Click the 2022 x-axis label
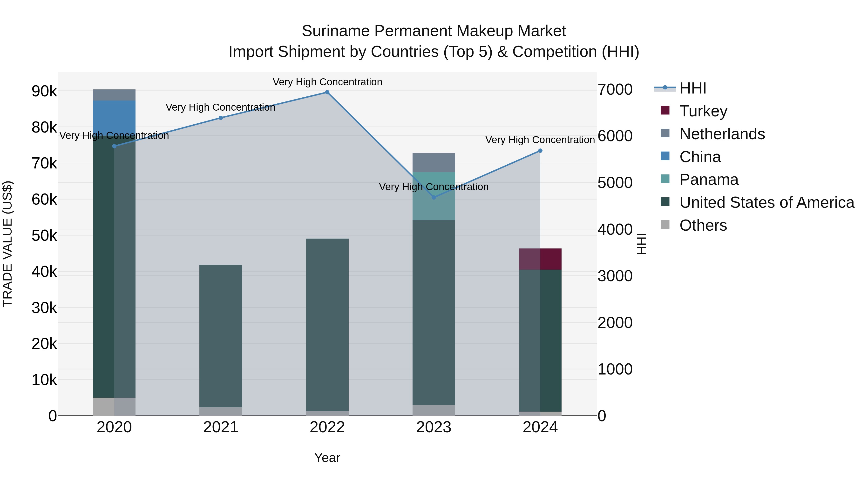The width and height of the screenshot is (868, 488). point(327,427)
